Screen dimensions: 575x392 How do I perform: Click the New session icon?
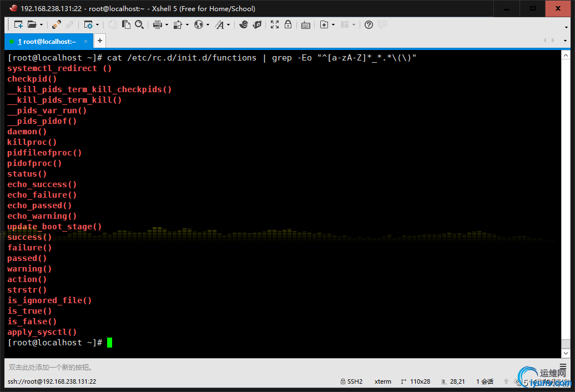[x=18, y=24]
